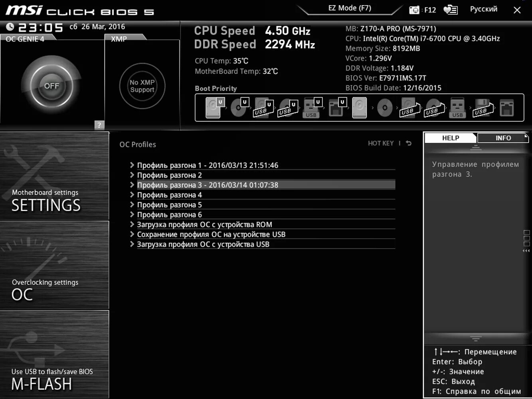The width and height of the screenshot is (532, 399).
Task: Open Сохранение профиля OC на устройстве USB
Action: pyautogui.click(x=262, y=234)
